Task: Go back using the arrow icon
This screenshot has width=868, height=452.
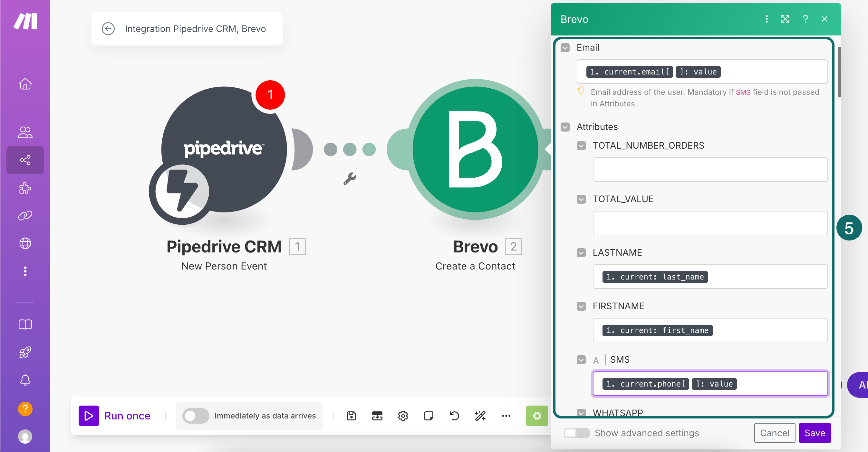Action: 108,29
